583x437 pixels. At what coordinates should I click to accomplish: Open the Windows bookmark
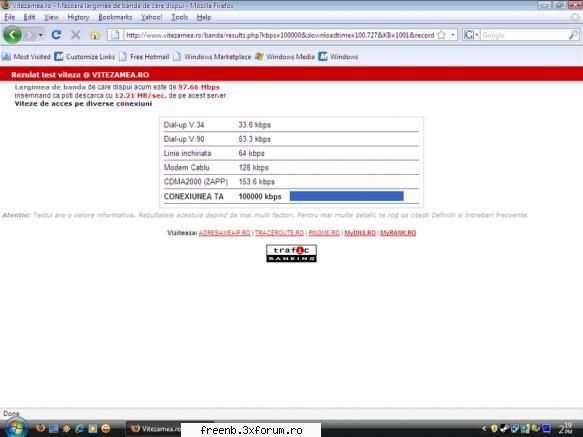click(x=338, y=57)
